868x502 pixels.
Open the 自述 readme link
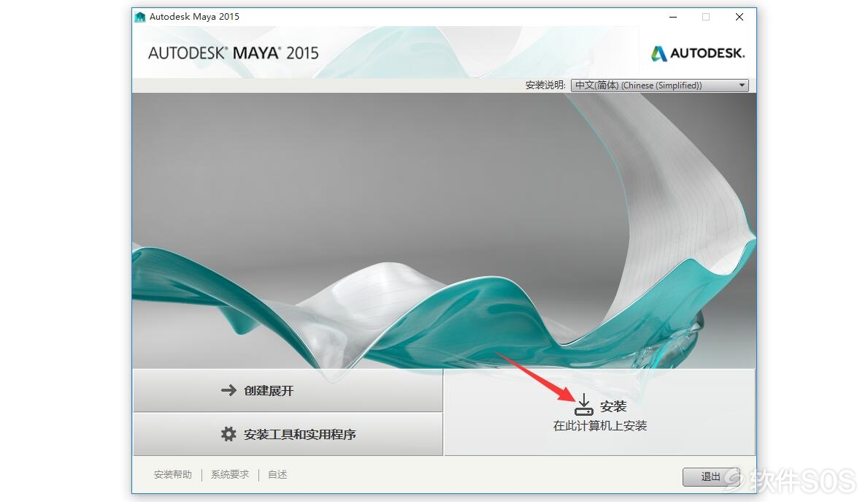coord(277,474)
